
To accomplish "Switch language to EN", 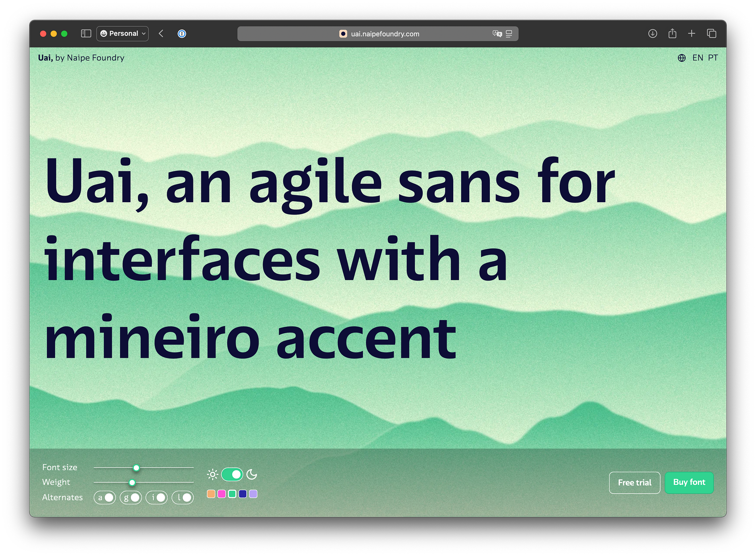I will pyautogui.click(x=697, y=58).
